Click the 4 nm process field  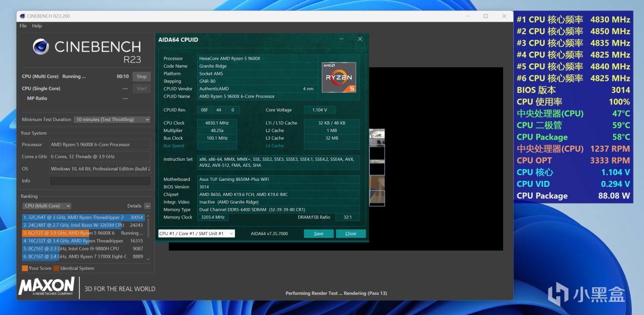point(308,88)
